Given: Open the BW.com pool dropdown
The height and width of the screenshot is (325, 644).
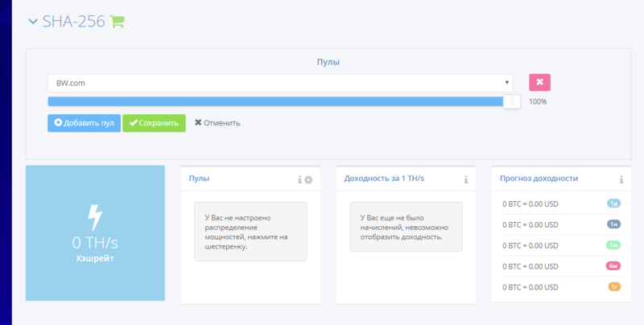Looking at the screenshot, I should (x=279, y=82).
